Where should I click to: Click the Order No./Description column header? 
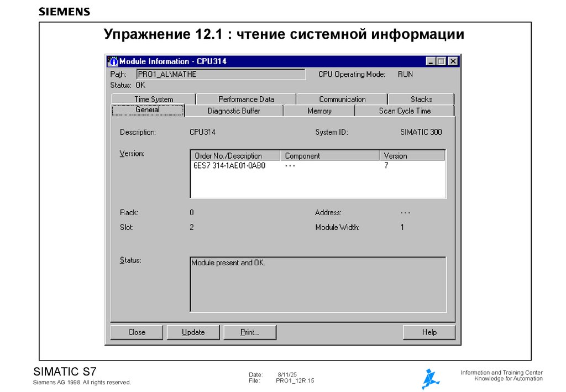[x=232, y=155]
